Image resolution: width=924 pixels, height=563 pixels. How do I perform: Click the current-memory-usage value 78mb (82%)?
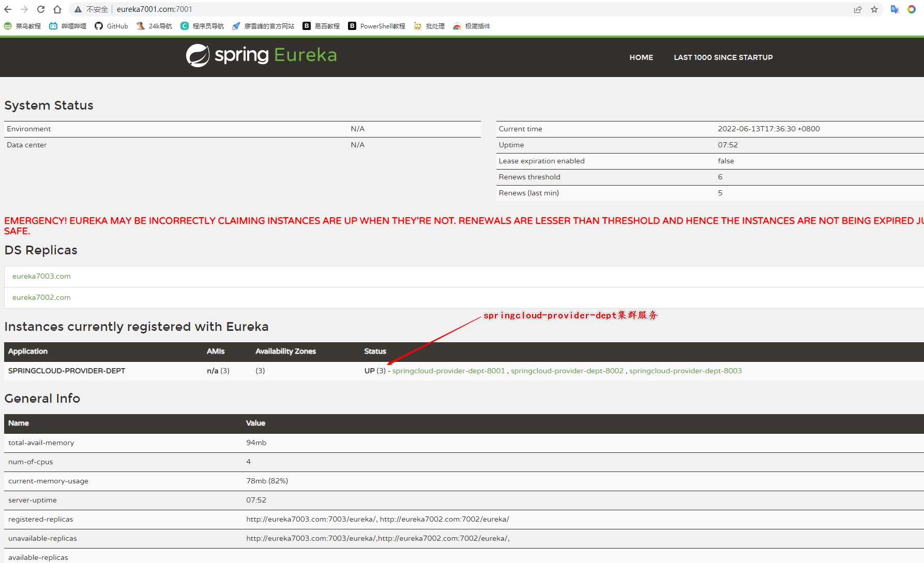pyautogui.click(x=267, y=481)
